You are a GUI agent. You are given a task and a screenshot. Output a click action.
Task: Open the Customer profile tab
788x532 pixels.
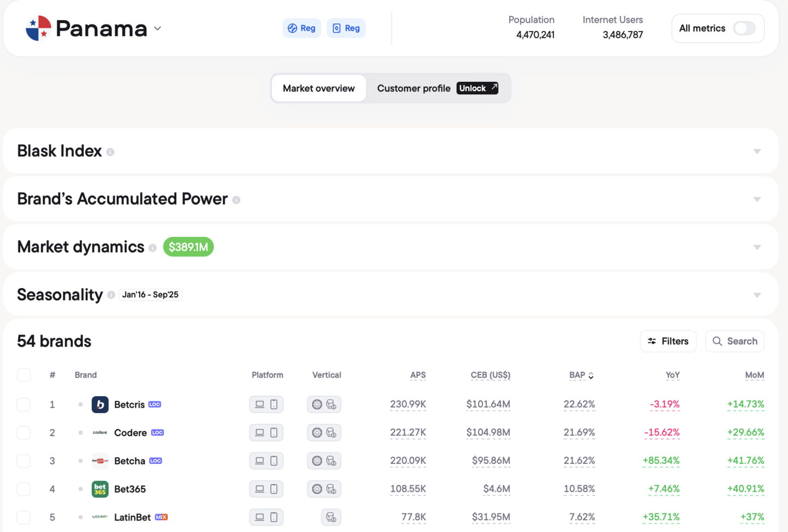point(414,88)
